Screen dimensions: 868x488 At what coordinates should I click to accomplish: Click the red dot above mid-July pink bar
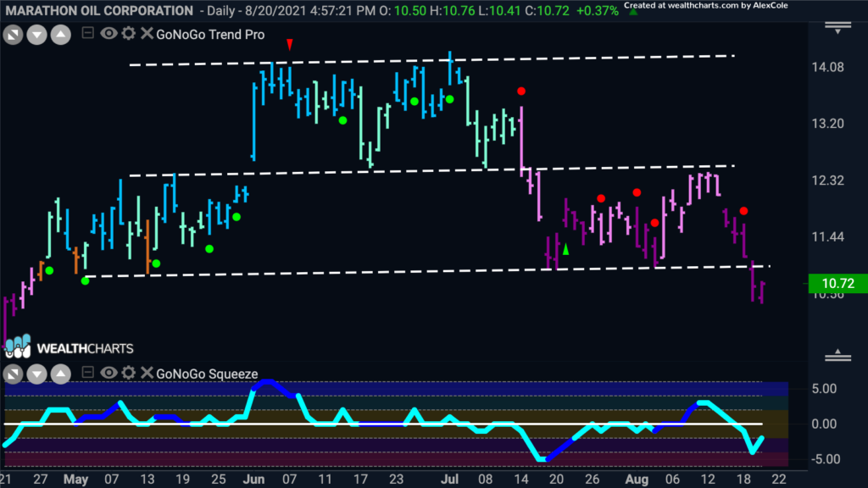[x=521, y=91]
